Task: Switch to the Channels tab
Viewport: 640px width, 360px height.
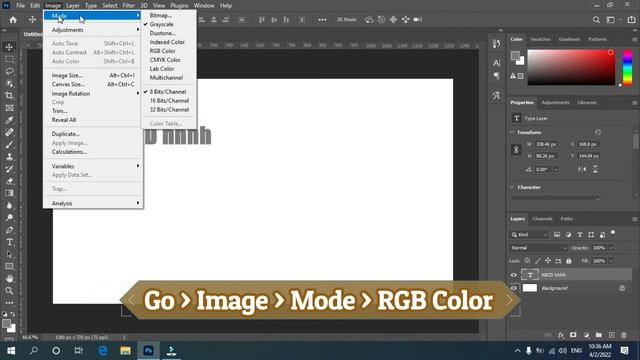Action: (x=542, y=219)
